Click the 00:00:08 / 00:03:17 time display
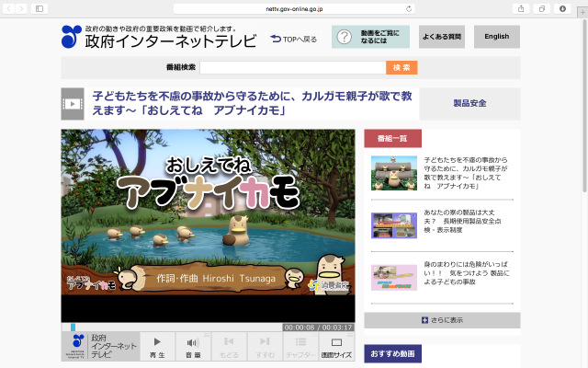Image resolution: width=588 pixels, height=368 pixels. coord(319,328)
